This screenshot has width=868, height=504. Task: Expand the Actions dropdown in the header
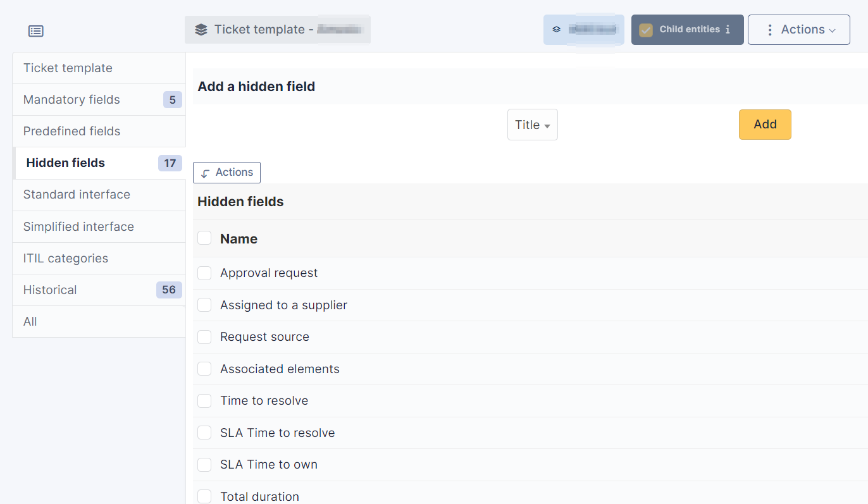pyautogui.click(x=799, y=29)
